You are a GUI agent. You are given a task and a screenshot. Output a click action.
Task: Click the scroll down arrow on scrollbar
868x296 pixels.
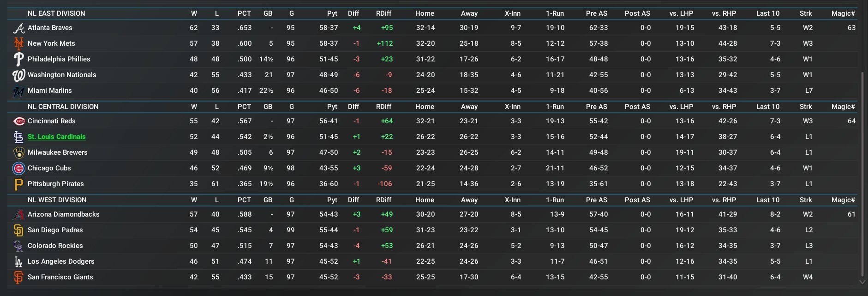pos(862,282)
